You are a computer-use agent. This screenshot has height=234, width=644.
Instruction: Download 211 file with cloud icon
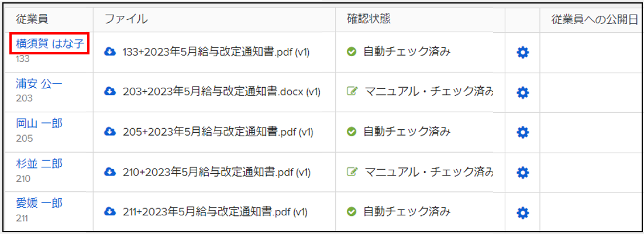click(x=109, y=211)
